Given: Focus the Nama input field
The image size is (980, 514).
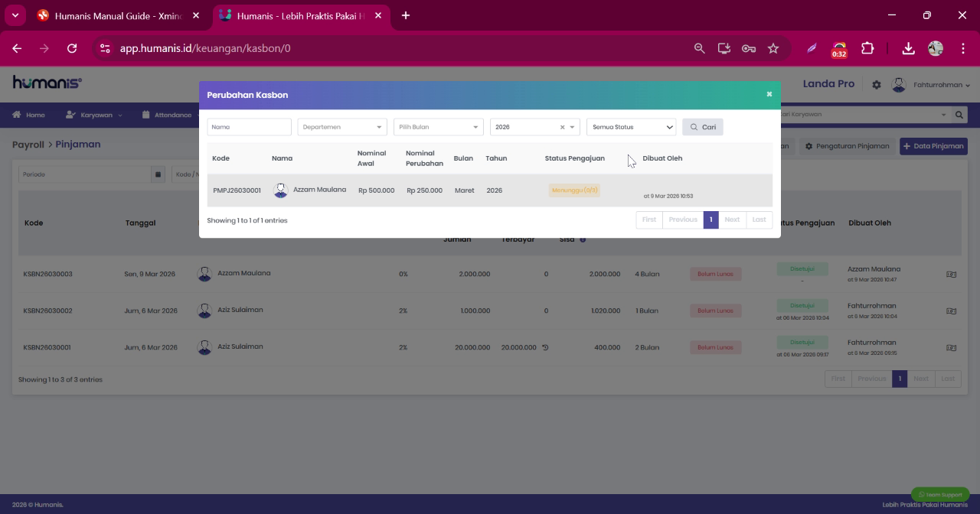Looking at the screenshot, I should [x=250, y=127].
